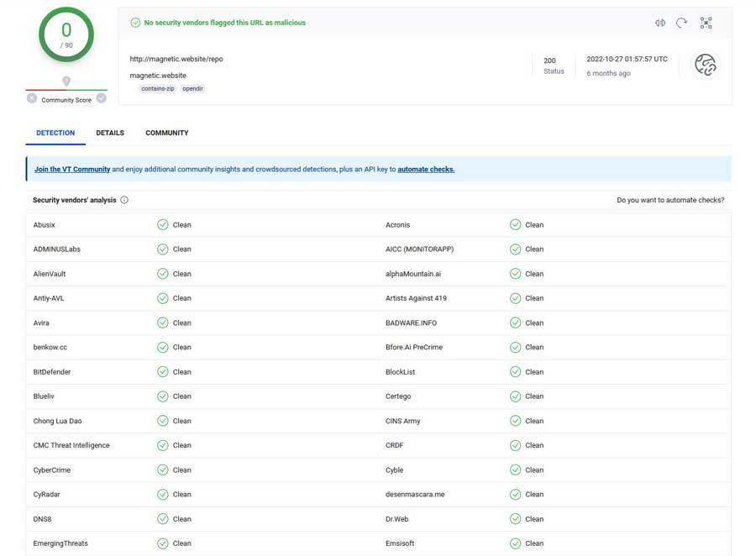Click the Clean check icon for alphaMountain.ai
The height and width of the screenshot is (556, 756).
coord(516,274)
